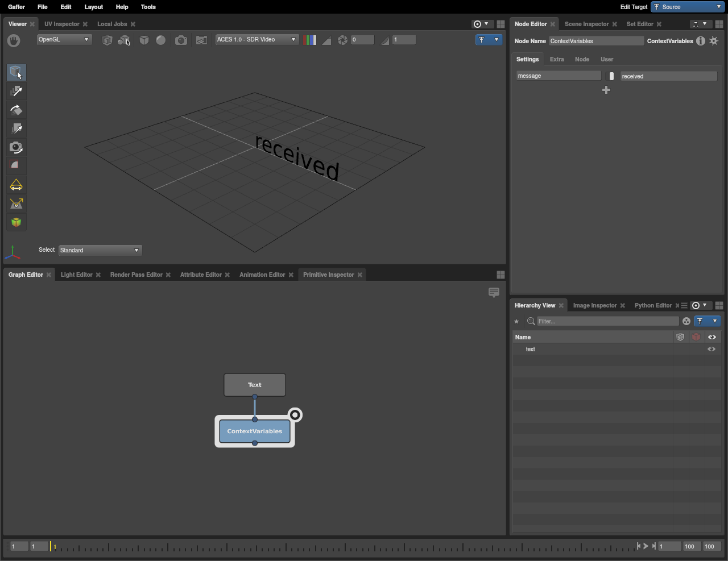Open the OpenGL renderer dropdown
The height and width of the screenshot is (561, 728).
coord(64,40)
